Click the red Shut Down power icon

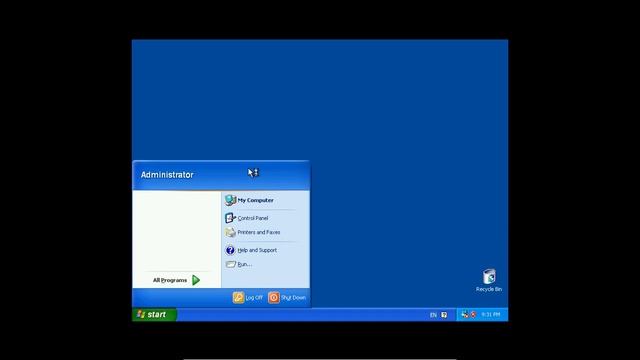[x=274, y=298]
